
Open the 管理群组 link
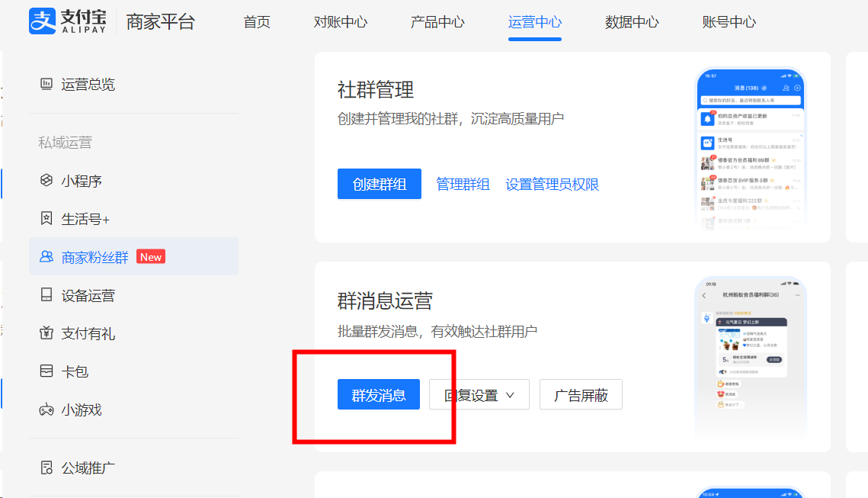(463, 185)
